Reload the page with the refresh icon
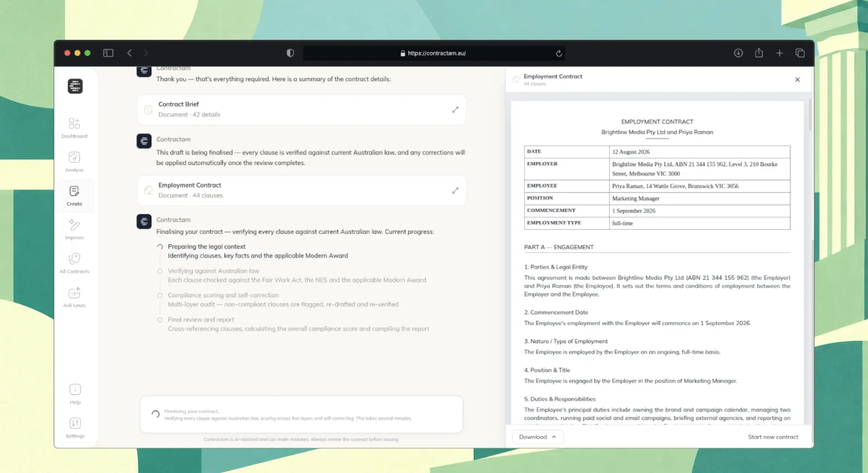 (559, 53)
